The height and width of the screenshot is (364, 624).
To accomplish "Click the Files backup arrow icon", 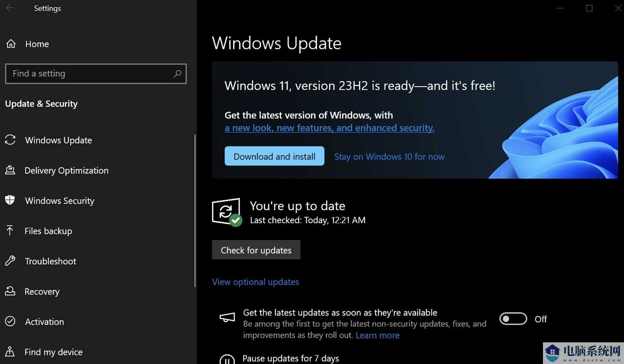I will (10, 230).
